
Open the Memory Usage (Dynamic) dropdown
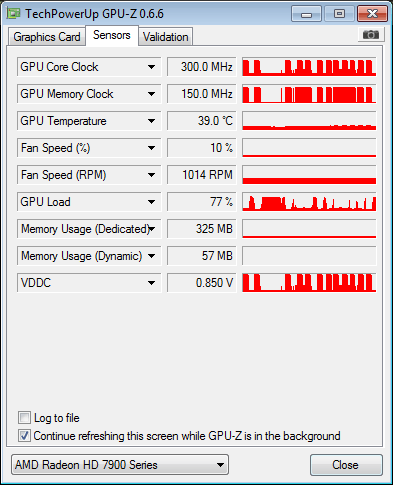151,256
